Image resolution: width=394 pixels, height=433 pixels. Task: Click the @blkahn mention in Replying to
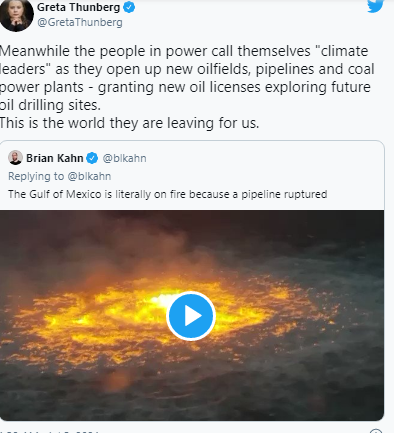(89, 176)
